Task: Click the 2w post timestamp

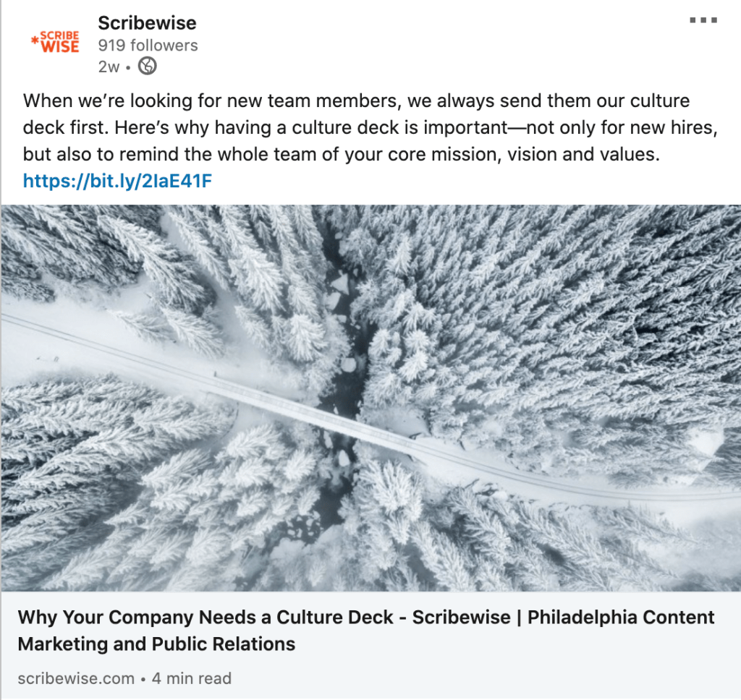Action: coord(109,67)
